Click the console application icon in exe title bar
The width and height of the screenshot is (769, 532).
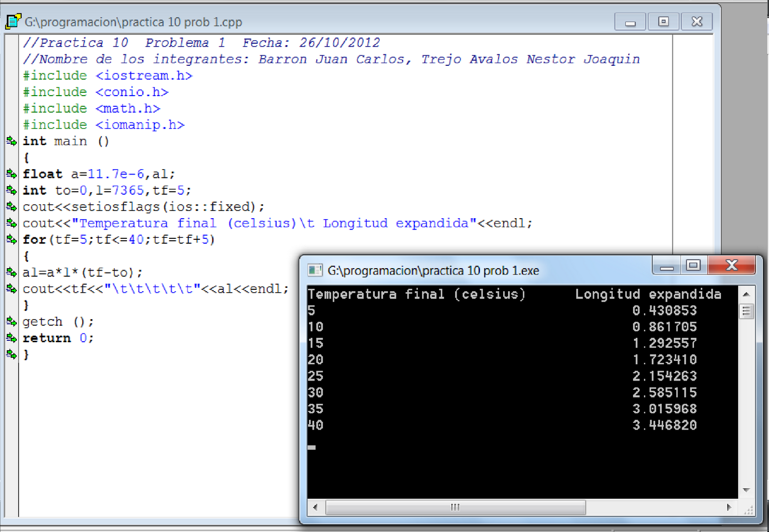[315, 271]
